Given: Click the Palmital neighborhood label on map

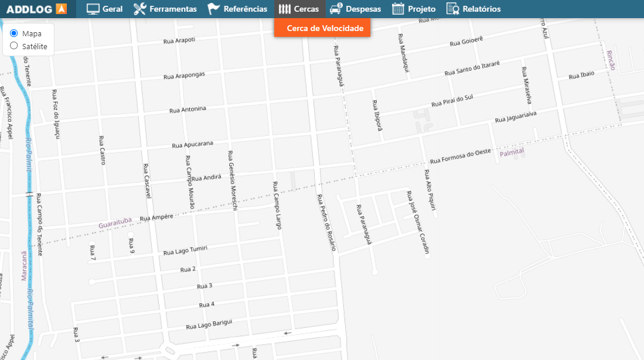Looking at the screenshot, I should (512, 152).
